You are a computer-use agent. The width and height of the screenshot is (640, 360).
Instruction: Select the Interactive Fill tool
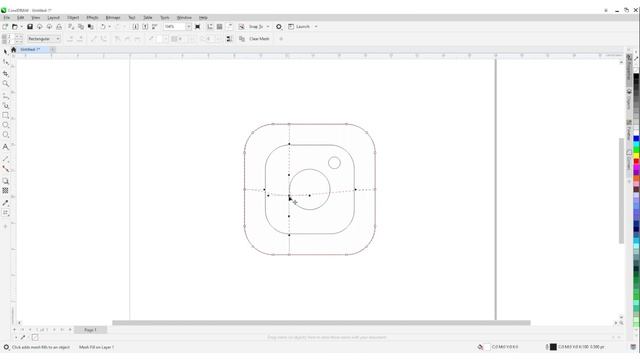[x=5, y=213]
